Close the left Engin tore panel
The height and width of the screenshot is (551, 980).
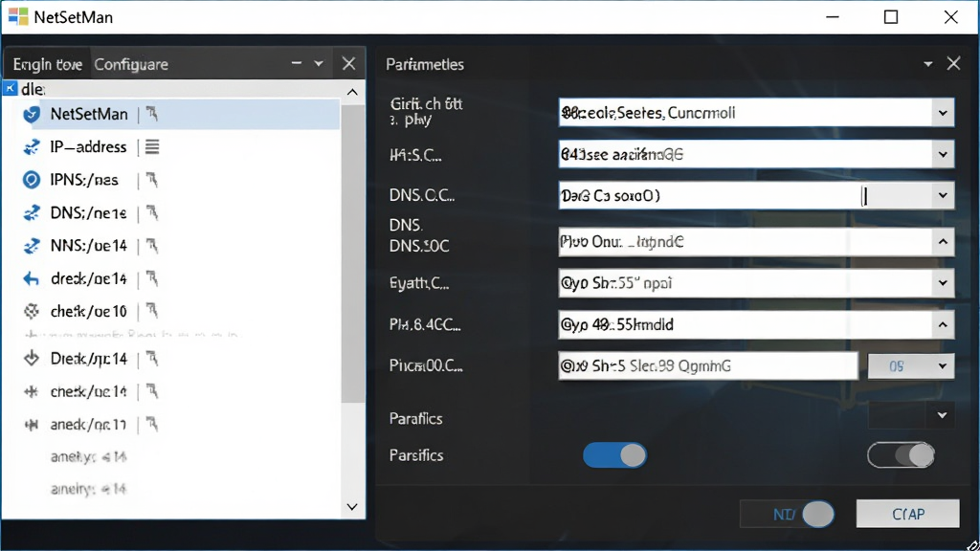348,64
